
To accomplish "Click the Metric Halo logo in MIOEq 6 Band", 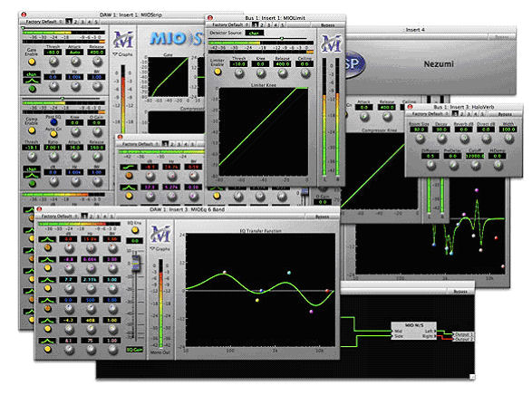I will click(160, 234).
